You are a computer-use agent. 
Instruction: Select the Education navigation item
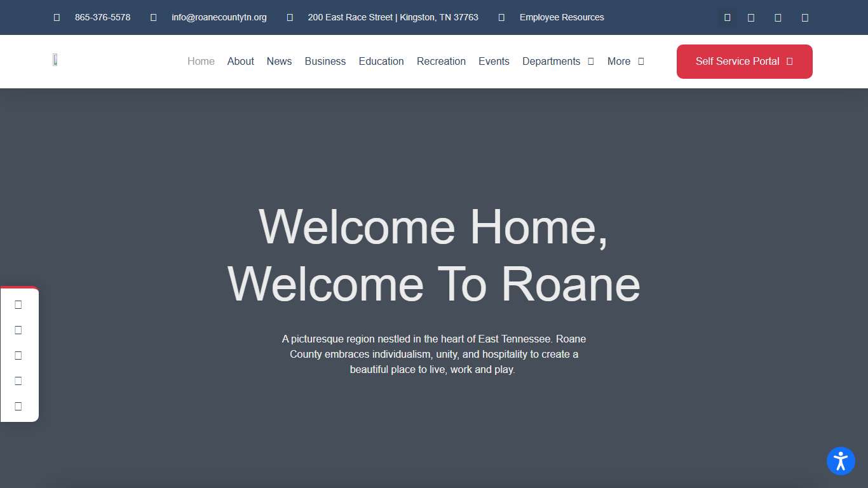pyautogui.click(x=381, y=62)
